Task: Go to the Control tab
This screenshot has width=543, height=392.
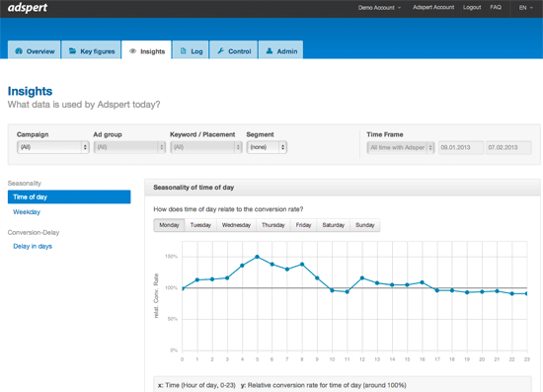Action: coord(234,50)
